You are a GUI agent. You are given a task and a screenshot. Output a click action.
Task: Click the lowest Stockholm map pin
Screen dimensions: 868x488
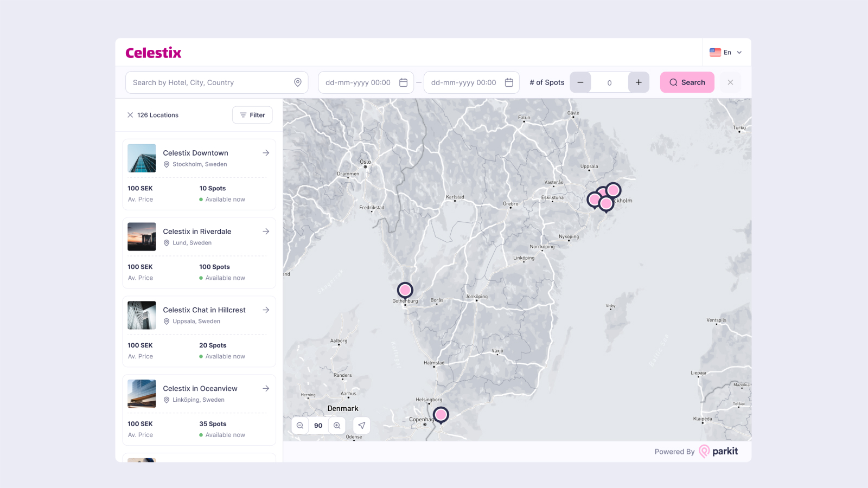[x=606, y=204]
